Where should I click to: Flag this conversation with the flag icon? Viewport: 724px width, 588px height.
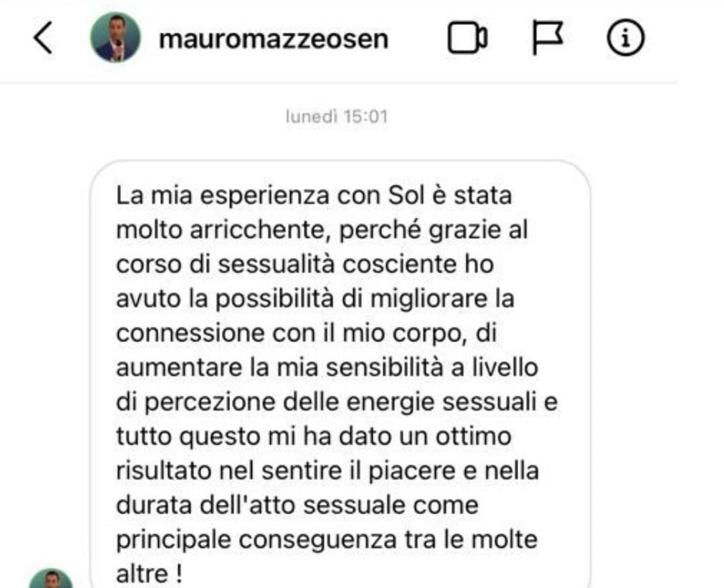[548, 38]
